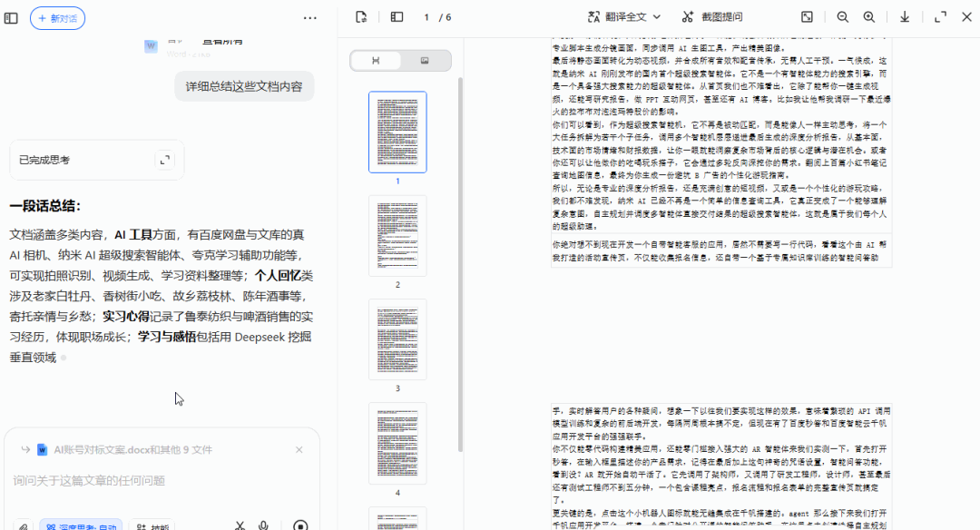The image size is (980, 530).
Task: Expand document viewer to fullscreen
Action: pos(940,17)
